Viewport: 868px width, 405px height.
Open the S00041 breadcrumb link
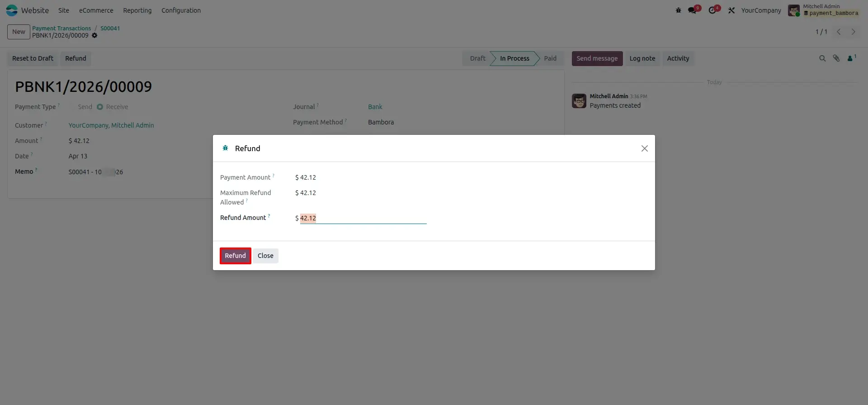110,28
